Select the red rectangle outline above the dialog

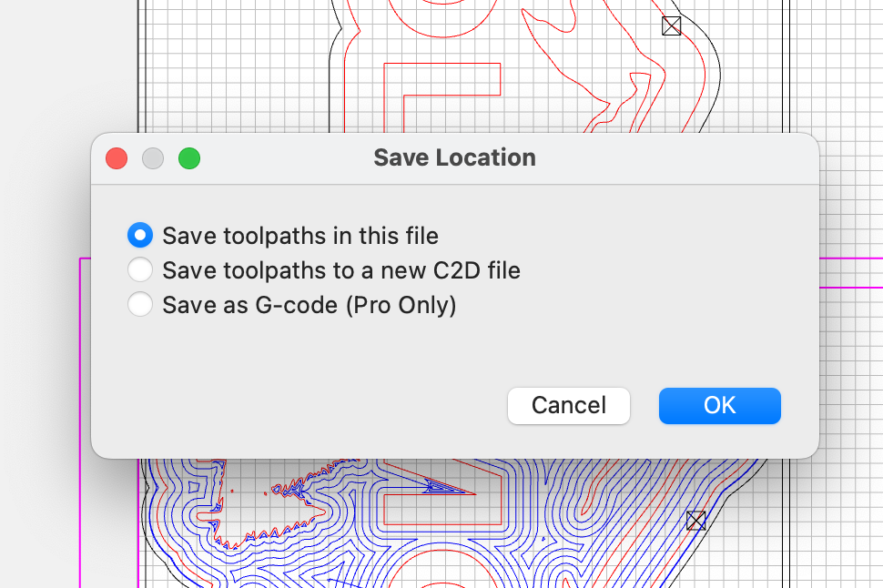(442, 64)
